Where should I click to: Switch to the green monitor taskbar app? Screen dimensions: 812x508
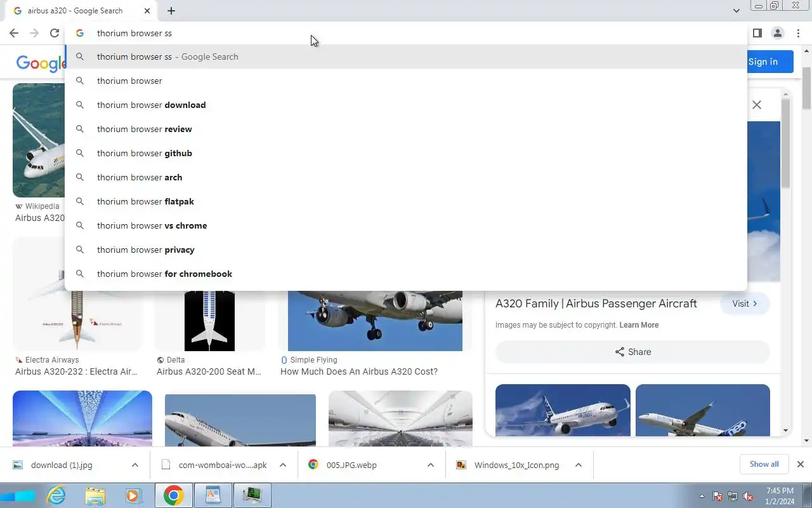pos(252,495)
